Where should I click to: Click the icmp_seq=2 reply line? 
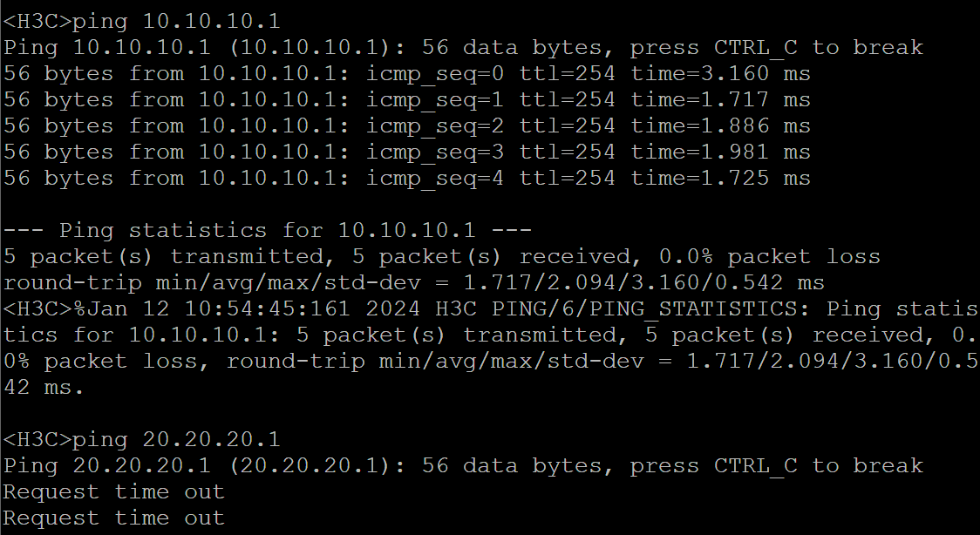(x=407, y=126)
